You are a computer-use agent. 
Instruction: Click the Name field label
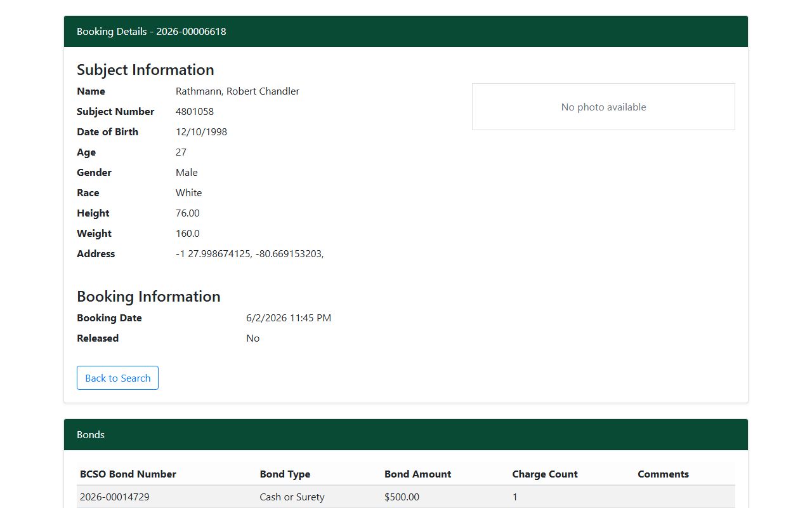[x=91, y=91]
